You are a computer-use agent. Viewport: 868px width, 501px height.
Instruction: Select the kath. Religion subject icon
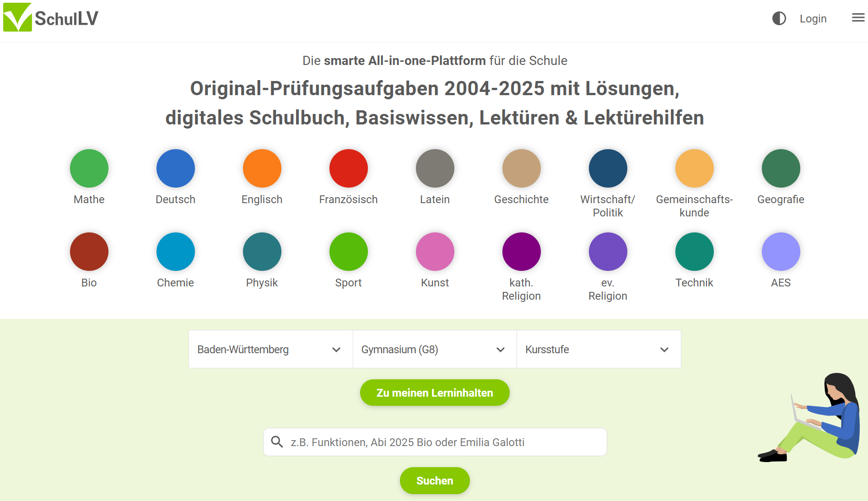521,251
